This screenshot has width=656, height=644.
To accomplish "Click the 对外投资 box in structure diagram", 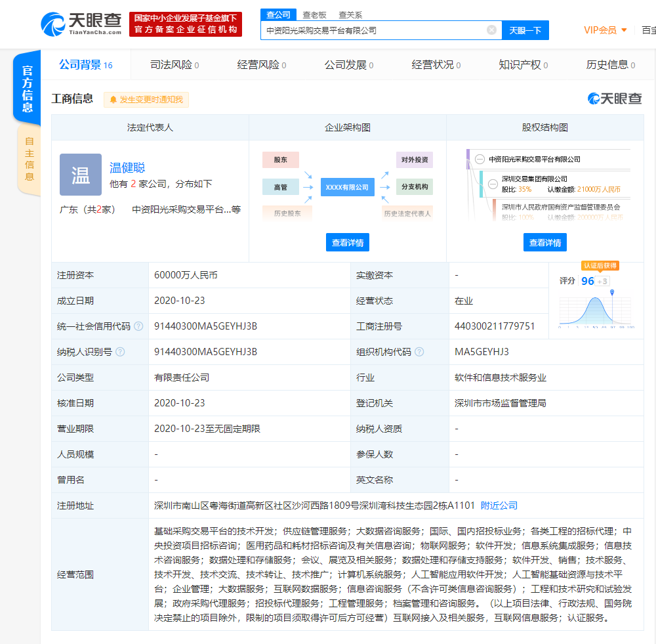I will tap(414, 160).
